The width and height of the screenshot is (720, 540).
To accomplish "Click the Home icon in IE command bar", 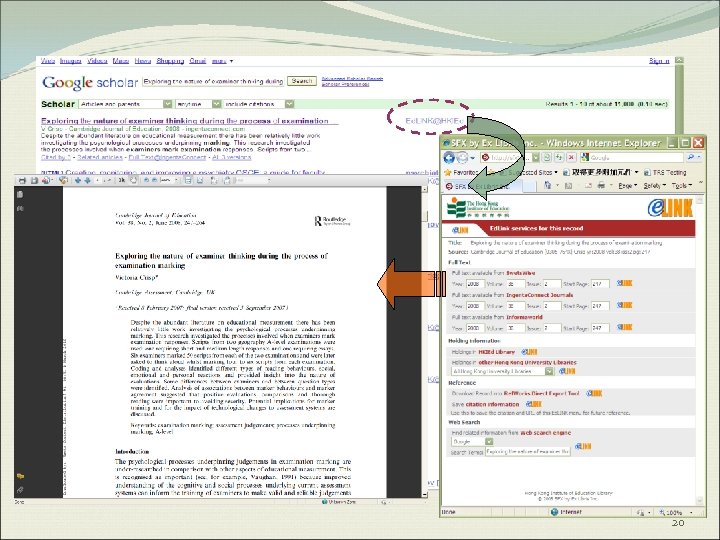I will [547, 186].
